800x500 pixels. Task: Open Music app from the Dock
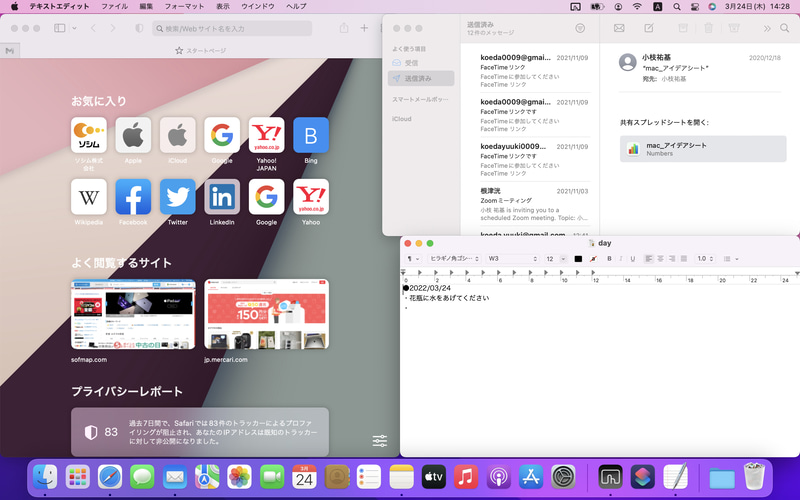pyautogui.click(x=466, y=477)
